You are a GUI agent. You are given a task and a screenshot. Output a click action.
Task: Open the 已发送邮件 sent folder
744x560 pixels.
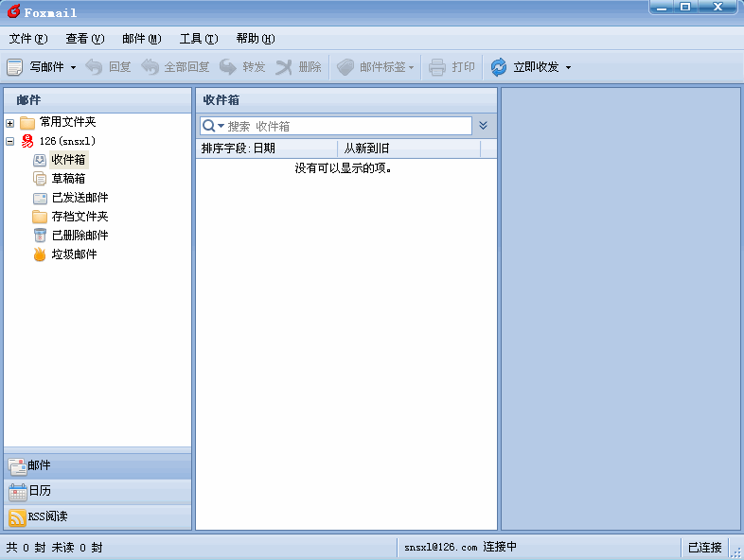(x=80, y=198)
